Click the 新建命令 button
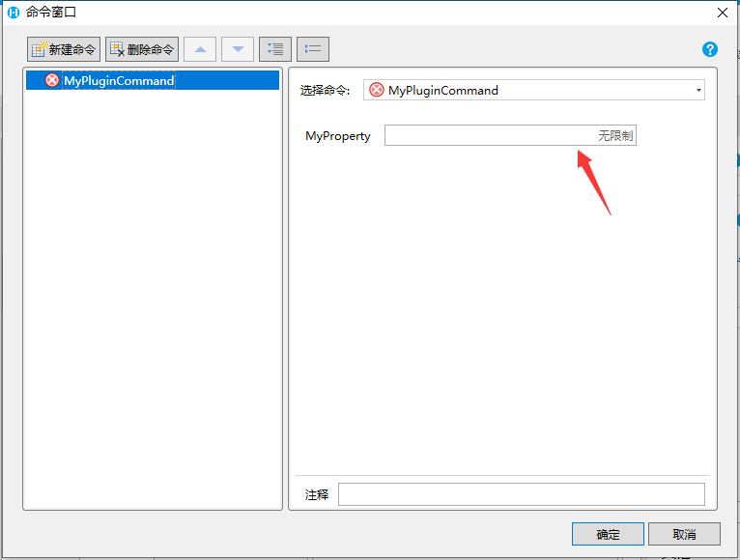The image size is (740, 560). (x=64, y=49)
